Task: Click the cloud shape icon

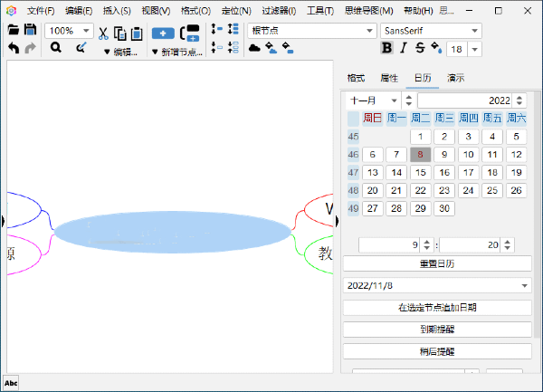Action: point(254,49)
